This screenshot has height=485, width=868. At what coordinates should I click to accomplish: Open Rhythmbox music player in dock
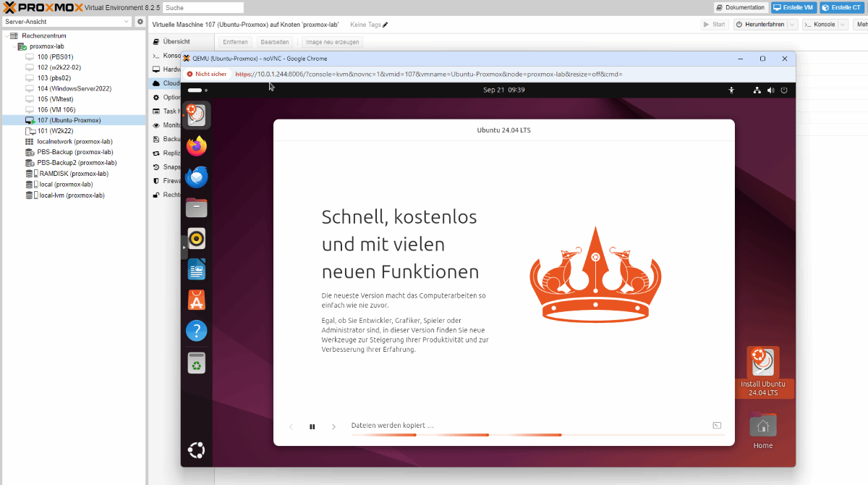pyautogui.click(x=197, y=238)
